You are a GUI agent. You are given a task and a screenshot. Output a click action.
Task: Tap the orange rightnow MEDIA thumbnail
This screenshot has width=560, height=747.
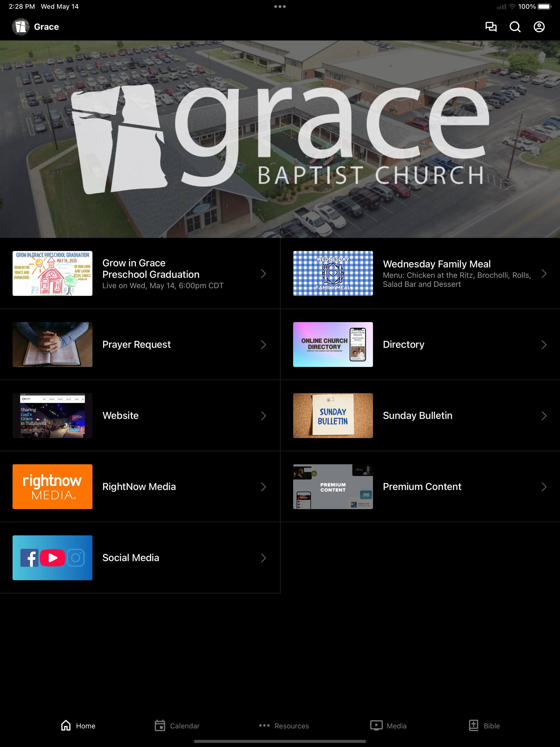click(x=52, y=487)
